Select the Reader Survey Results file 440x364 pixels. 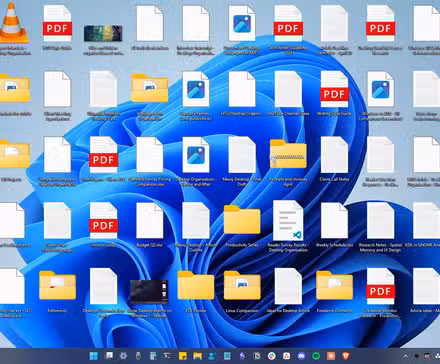tap(288, 226)
